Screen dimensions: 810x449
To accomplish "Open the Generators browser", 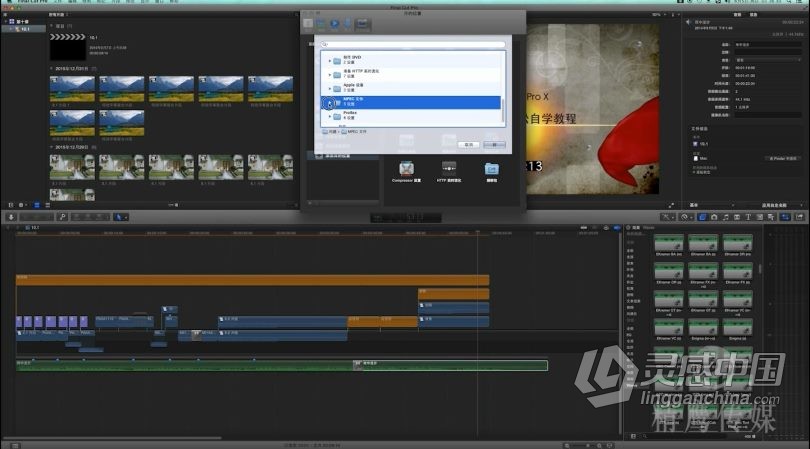I will [759, 217].
